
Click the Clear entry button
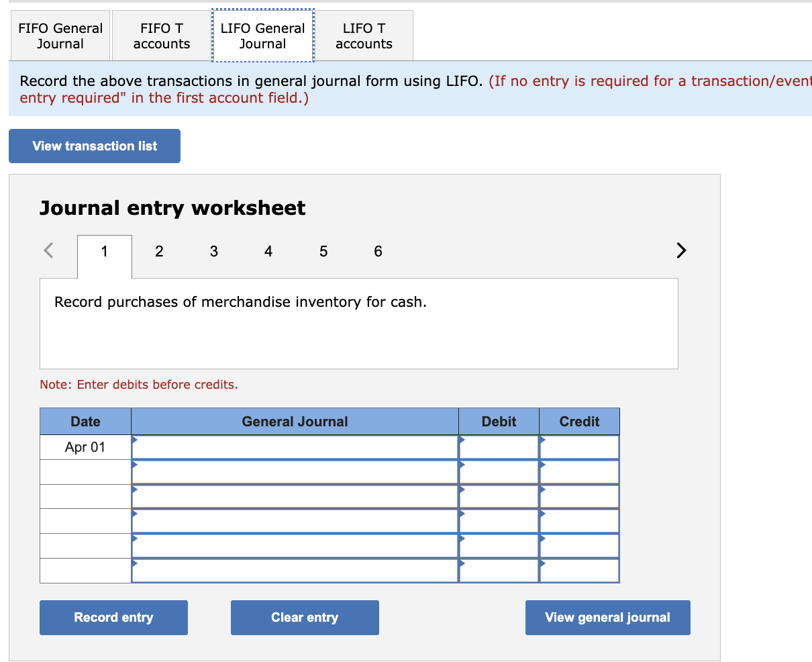[x=305, y=617]
